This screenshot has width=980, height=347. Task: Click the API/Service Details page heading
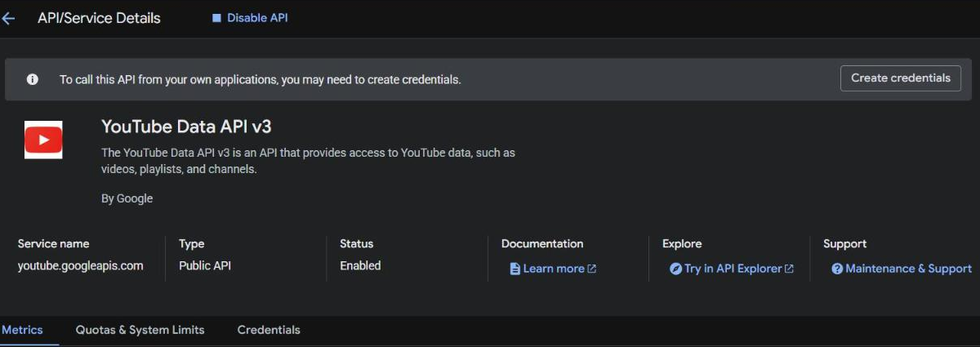tap(99, 18)
